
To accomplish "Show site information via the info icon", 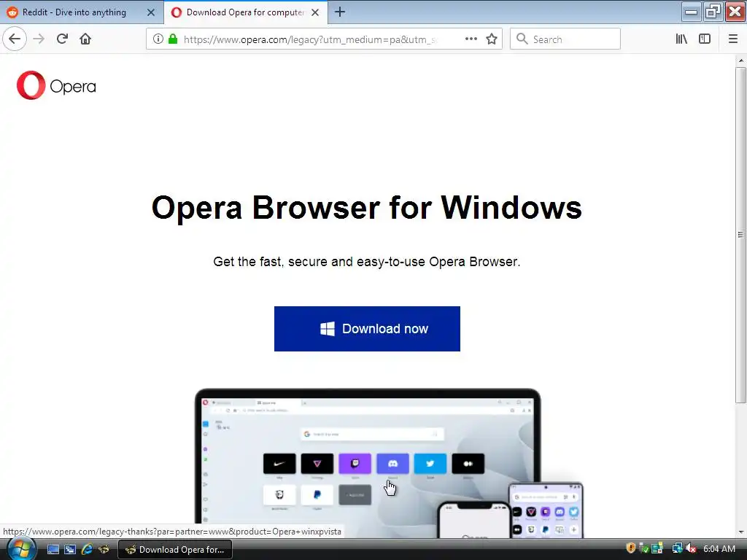I will (158, 39).
